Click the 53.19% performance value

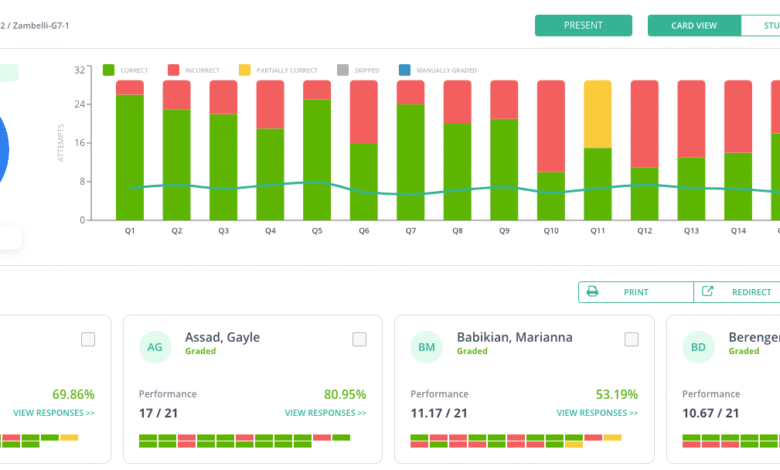tap(617, 394)
